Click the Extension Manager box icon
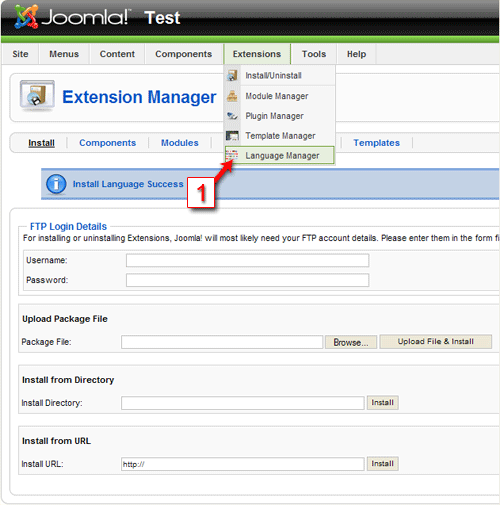 pos(37,96)
